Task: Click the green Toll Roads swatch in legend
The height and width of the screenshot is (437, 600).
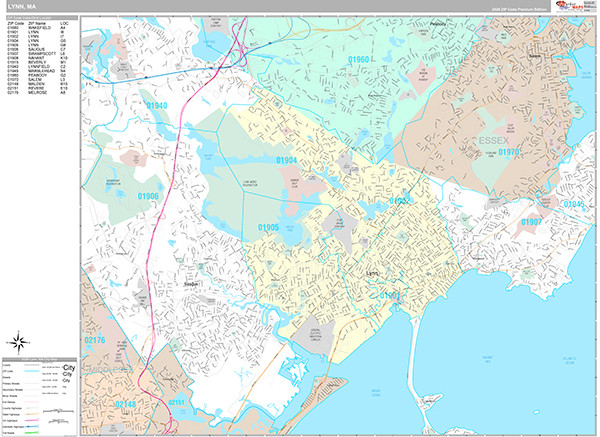Action: 32,432
